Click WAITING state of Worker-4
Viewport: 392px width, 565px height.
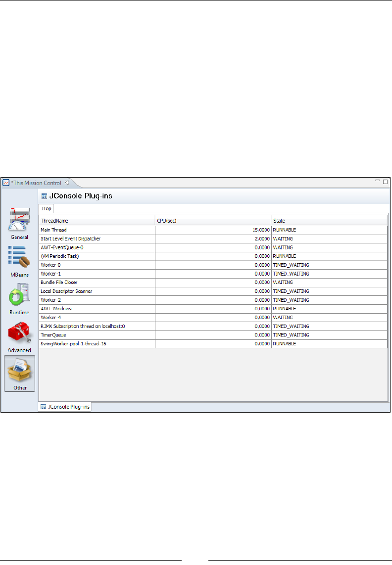point(283,318)
